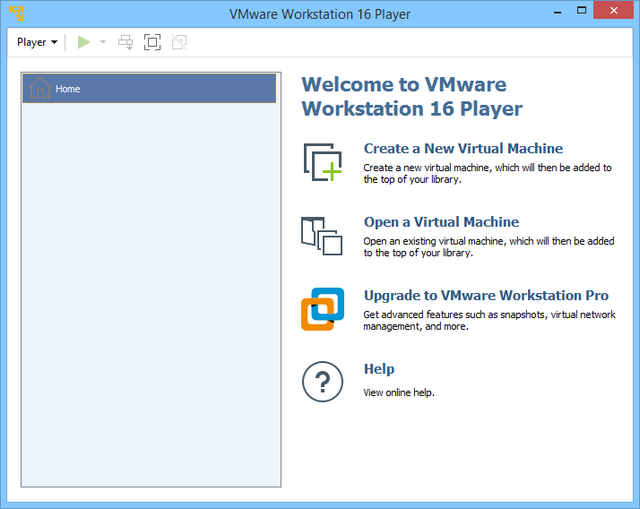Viewport: 640px width, 509px height.
Task: Click the orange and blue Upgrade icon
Action: [x=322, y=309]
